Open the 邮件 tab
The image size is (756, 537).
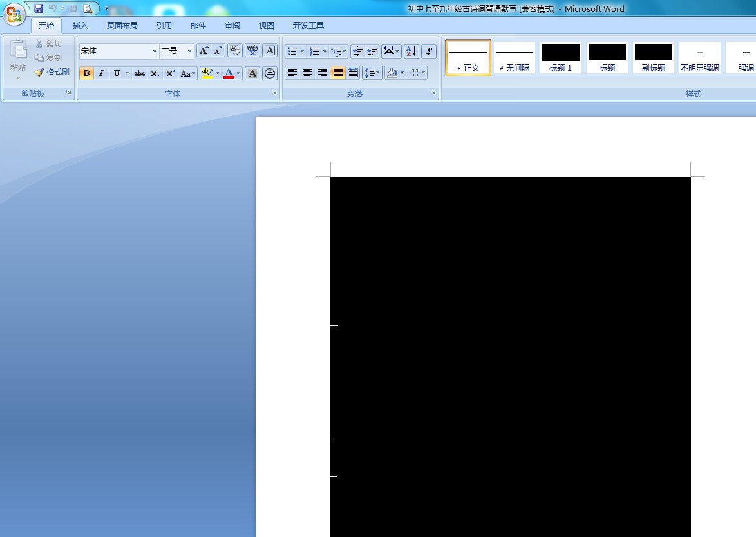(198, 26)
